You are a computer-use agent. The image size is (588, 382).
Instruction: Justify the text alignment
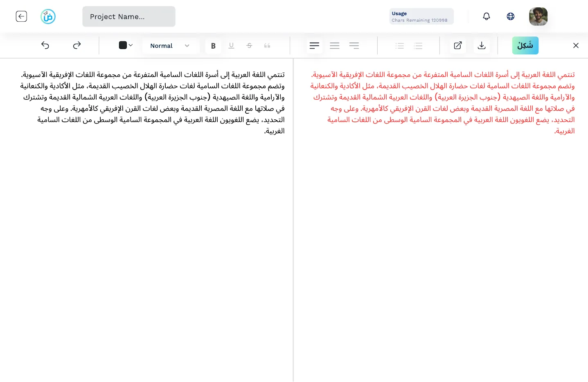[335, 46]
